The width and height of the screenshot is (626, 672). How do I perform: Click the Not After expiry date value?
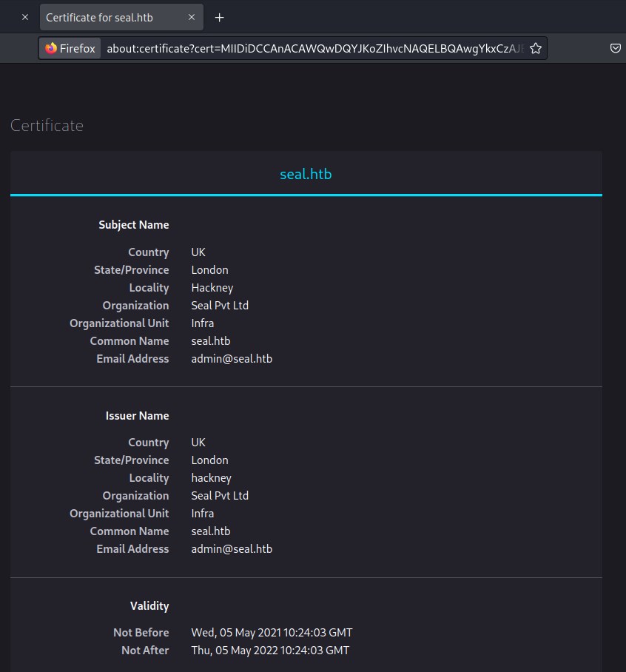pyautogui.click(x=270, y=651)
